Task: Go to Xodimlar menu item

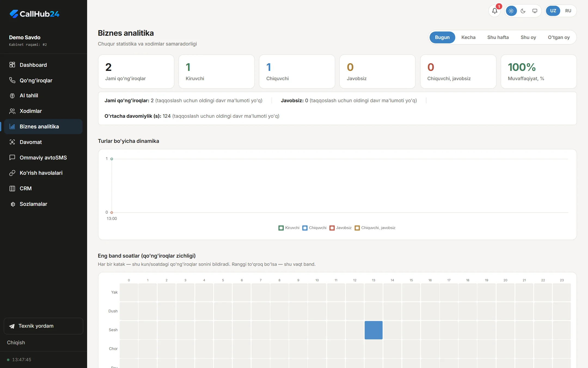Action: tap(43, 111)
